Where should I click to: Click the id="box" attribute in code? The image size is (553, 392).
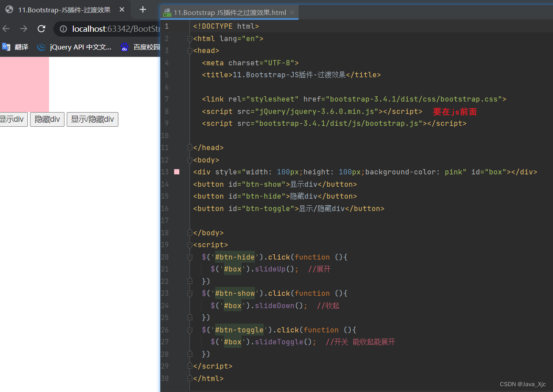click(x=489, y=172)
